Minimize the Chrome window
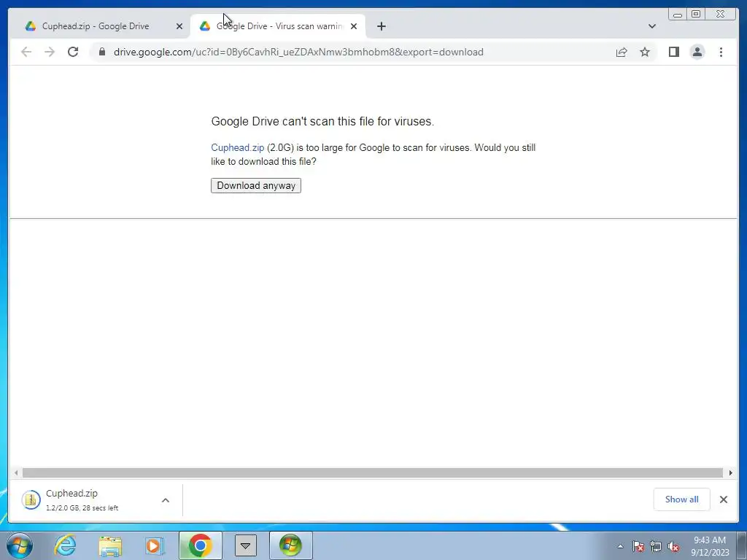Screen dimensions: 747x560 678,15
